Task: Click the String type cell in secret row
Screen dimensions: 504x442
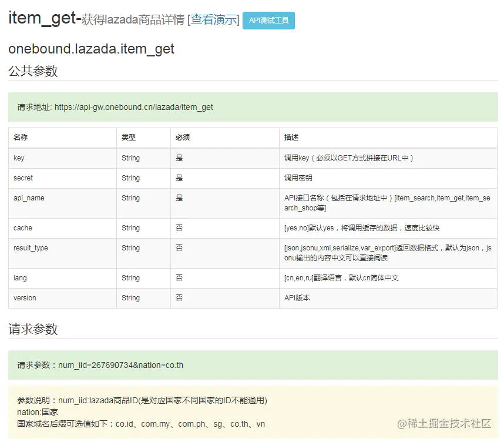Action: [x=143, y=178]
